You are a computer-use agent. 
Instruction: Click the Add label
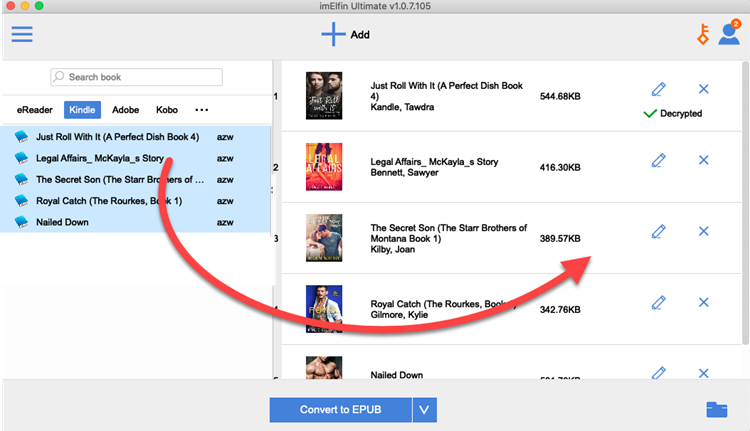pos(360,34)
